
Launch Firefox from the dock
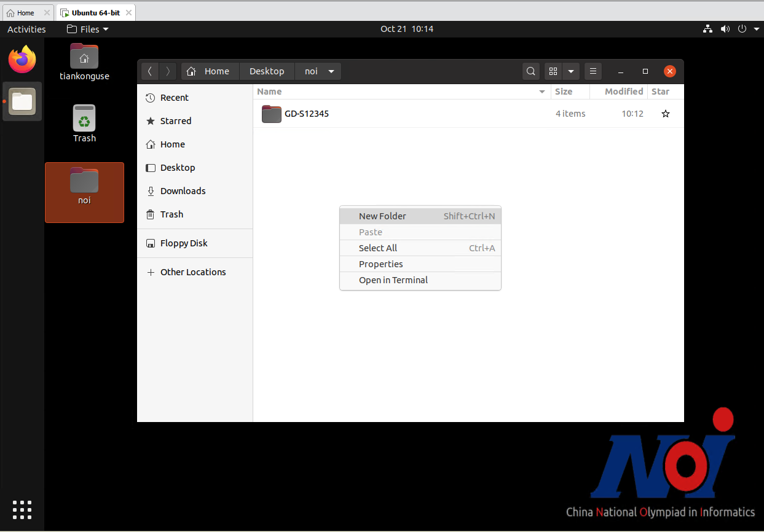point(22,60)
